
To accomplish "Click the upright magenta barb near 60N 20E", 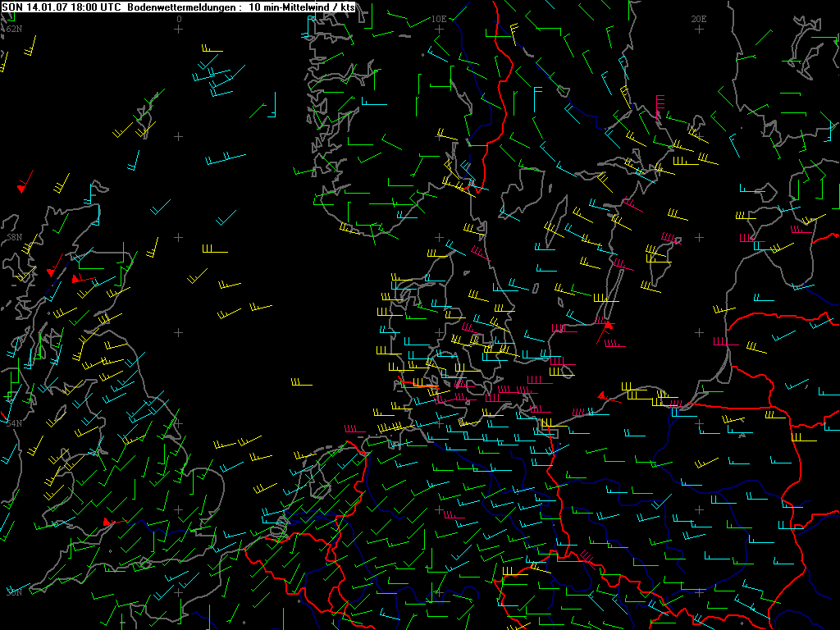I will (659, 105).
